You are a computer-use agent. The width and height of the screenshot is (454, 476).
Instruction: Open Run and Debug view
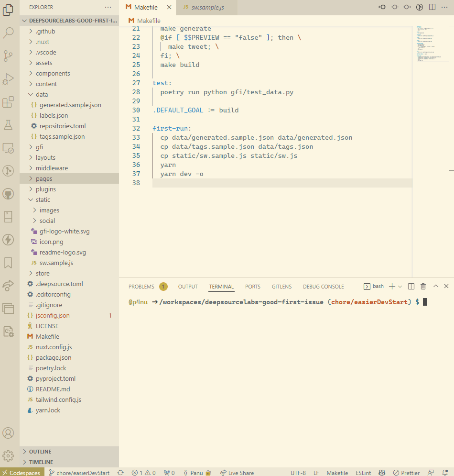(x=8, y=79)
